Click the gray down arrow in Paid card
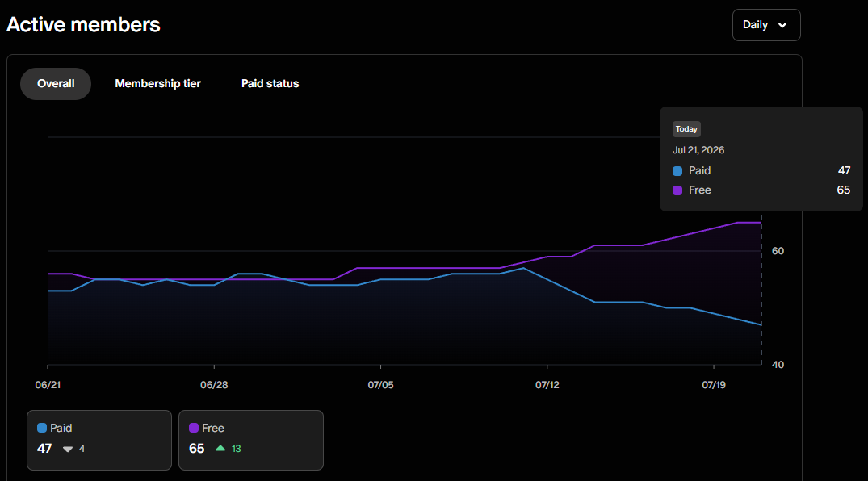 (x=68, y=449)
